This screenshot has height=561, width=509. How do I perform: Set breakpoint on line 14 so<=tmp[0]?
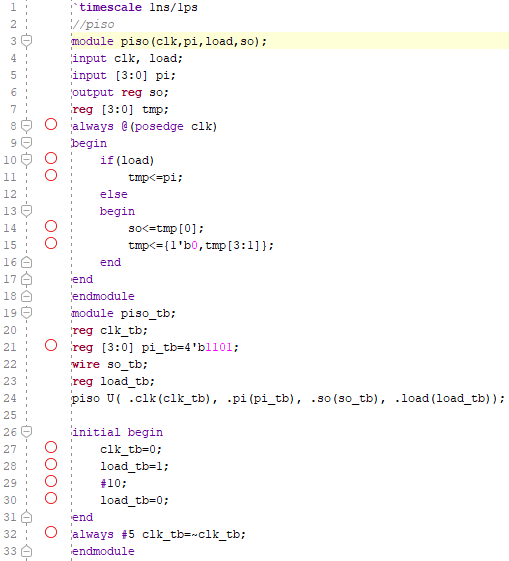pos(51,226)
